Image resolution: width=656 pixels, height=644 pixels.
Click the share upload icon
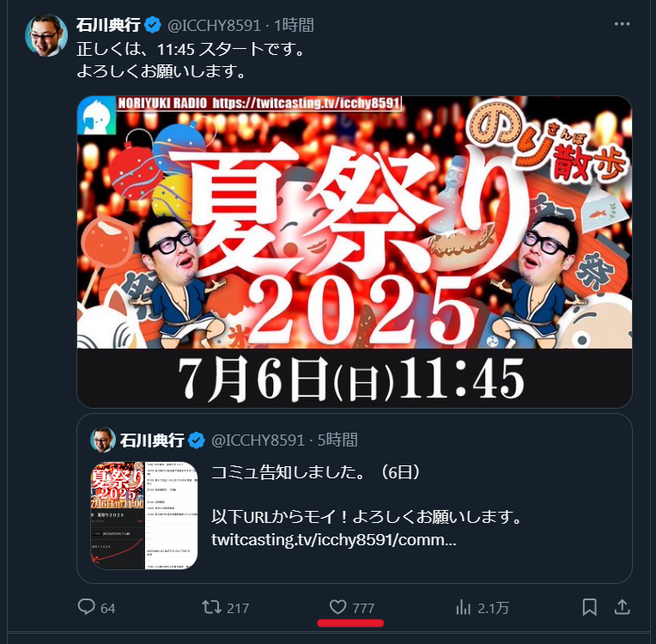623,607
